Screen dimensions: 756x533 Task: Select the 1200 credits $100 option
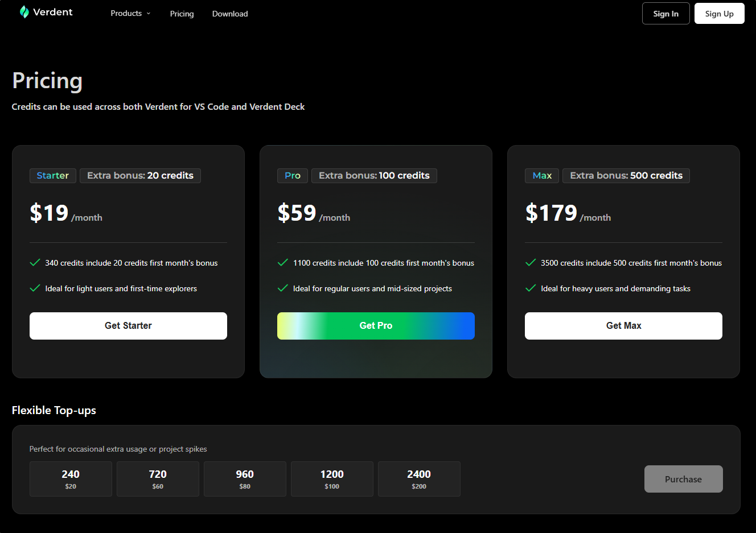332,479
